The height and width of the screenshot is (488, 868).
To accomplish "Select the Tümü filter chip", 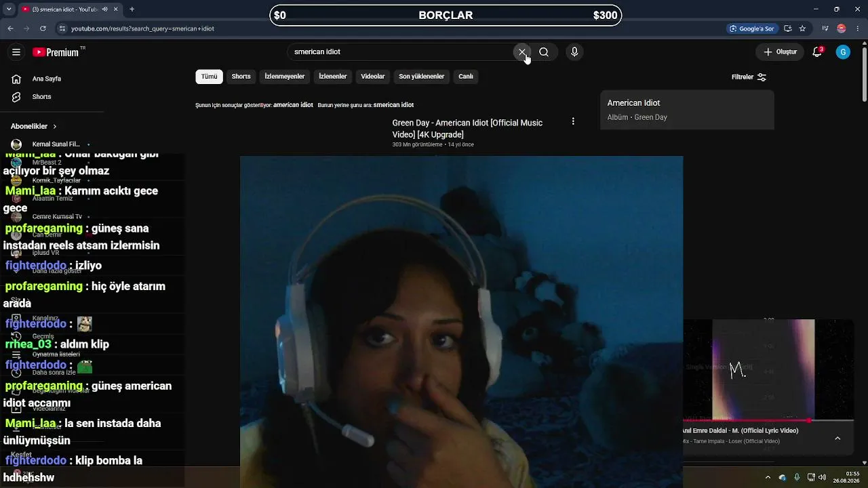I will coord(209,77).
